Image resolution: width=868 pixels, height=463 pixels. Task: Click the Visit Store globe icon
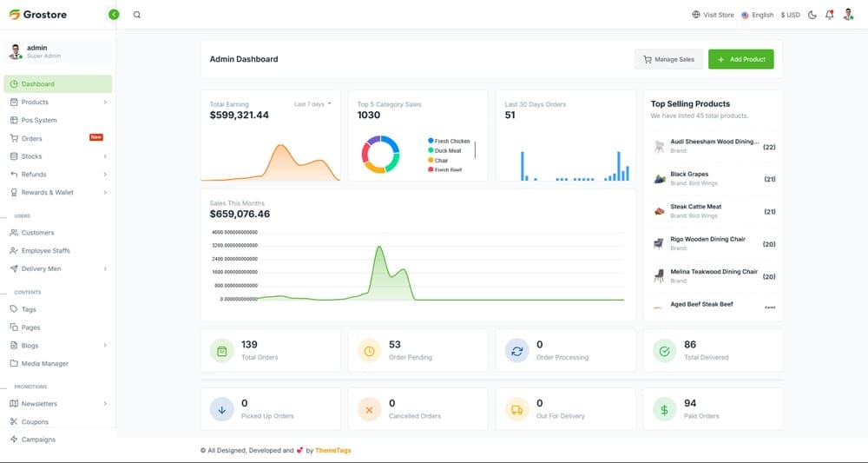[x=696, y=15]
